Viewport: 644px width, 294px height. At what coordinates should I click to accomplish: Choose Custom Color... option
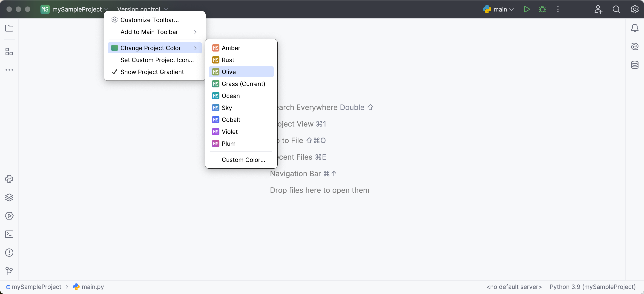point(241,160)
